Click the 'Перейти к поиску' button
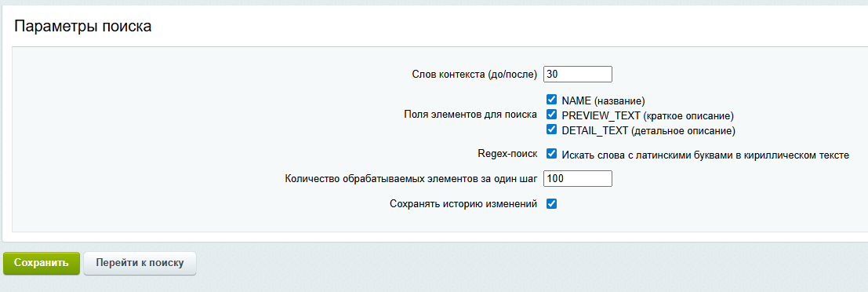The image size is (868, 292). point(140,263)
